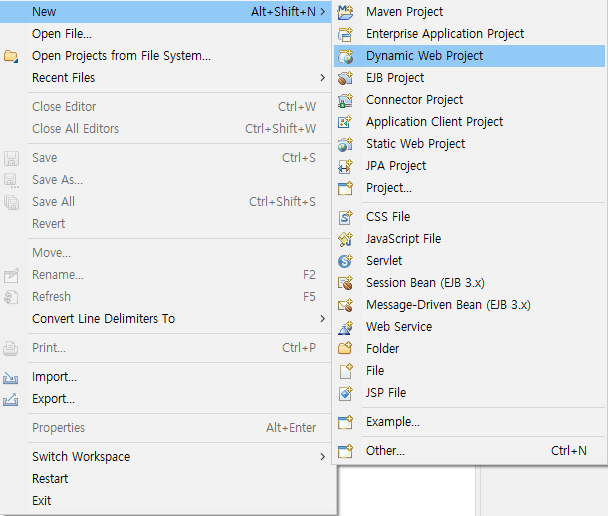Click the Dynamic Web Project globe icon
Screen dimensions: 608x516
pos(345,56)
